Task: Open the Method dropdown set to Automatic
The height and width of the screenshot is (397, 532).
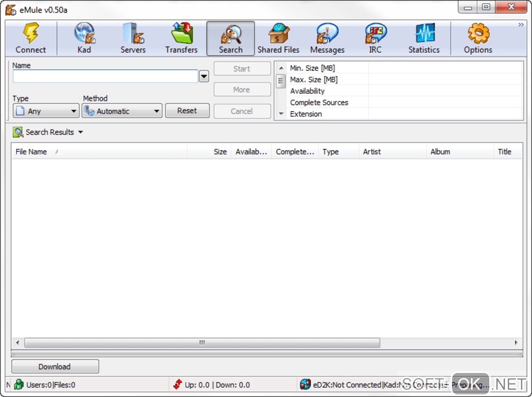Action: point(122,111)
